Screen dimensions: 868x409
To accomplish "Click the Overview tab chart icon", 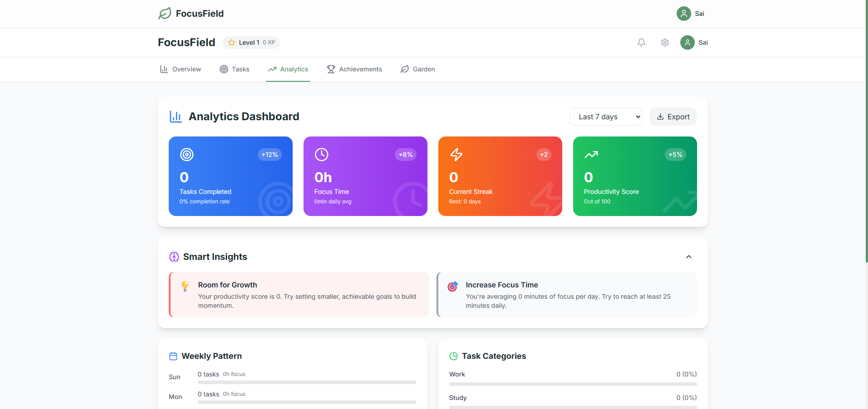I will coord(164,69).
